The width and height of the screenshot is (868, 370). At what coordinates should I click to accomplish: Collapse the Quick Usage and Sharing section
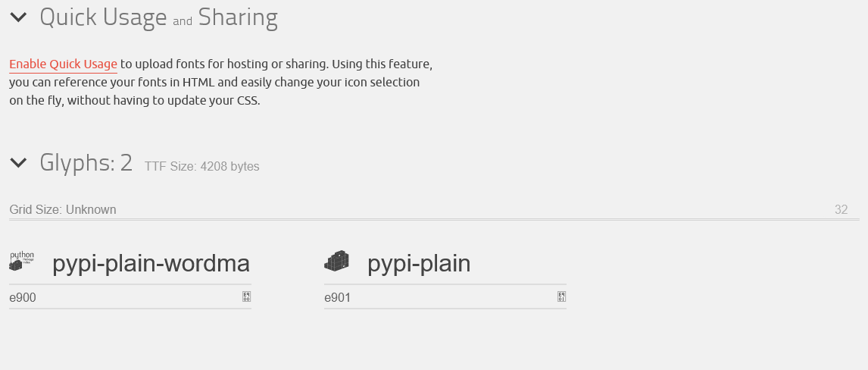(18, 17)
